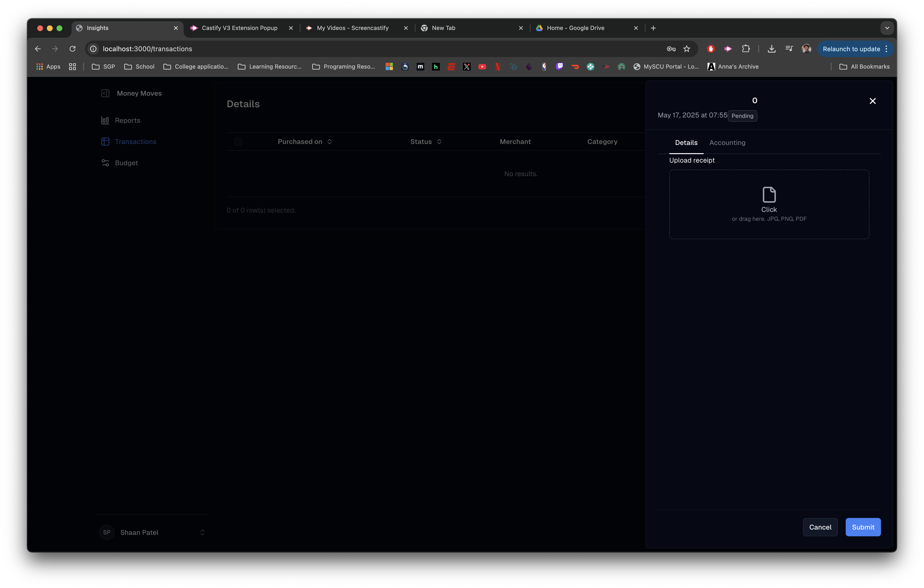Click the sidebar collapse icon beside Money Moves

[105, 93]
